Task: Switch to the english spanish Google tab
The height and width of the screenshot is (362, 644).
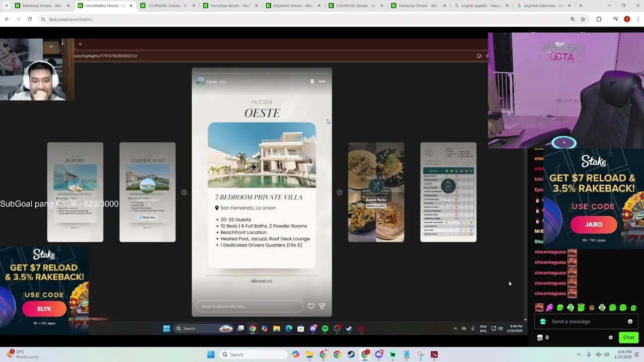Action: pos(482,6)
